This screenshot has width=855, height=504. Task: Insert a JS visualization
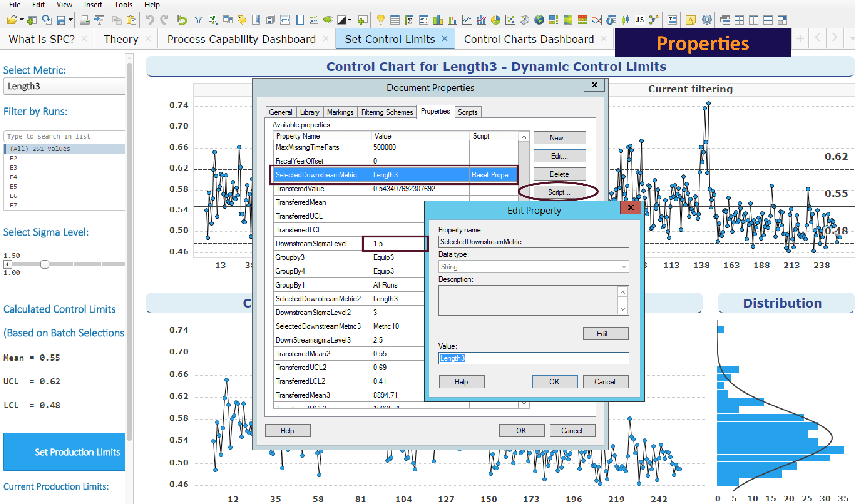[639, 20]
